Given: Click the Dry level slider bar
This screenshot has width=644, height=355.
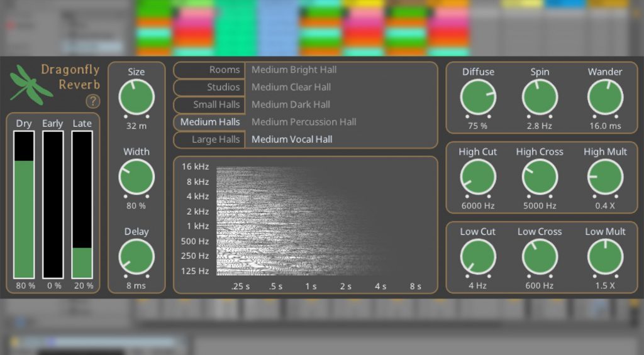Looking at the screenshot, I should tap(24, 205).
